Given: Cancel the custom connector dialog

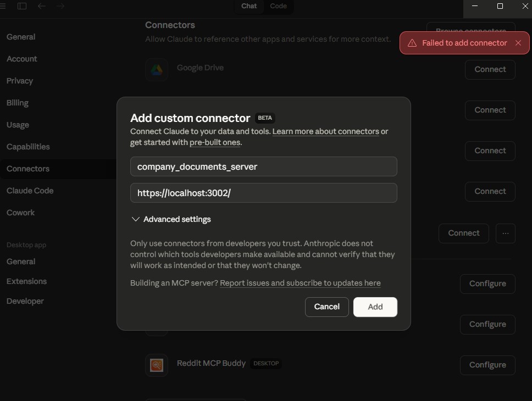Looking at the screenshot, I should (327, 307).
